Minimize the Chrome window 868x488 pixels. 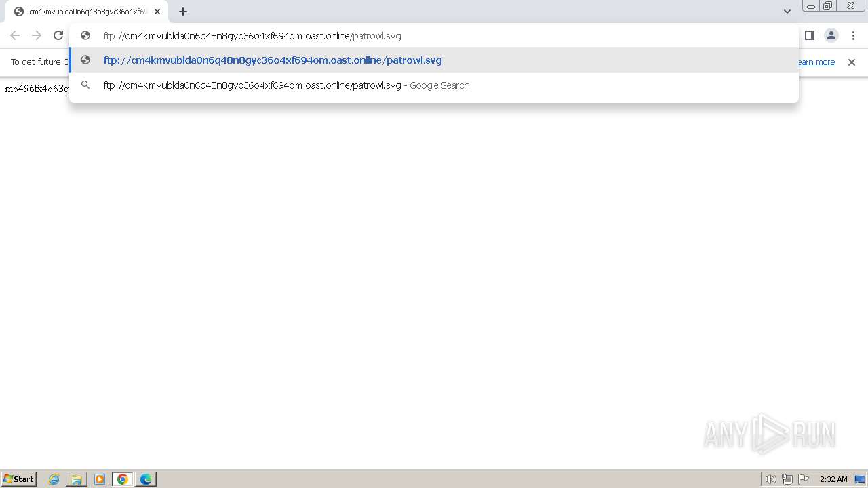click(x=810, y=6)
